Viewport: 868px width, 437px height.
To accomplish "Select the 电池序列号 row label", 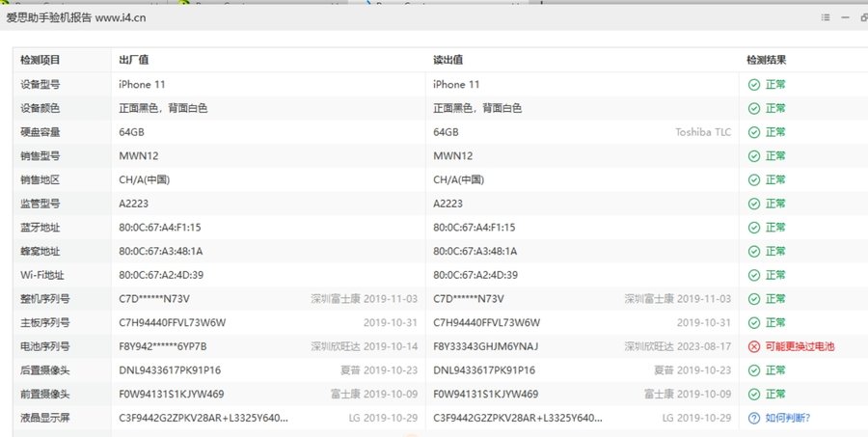I will click(45, 346).
